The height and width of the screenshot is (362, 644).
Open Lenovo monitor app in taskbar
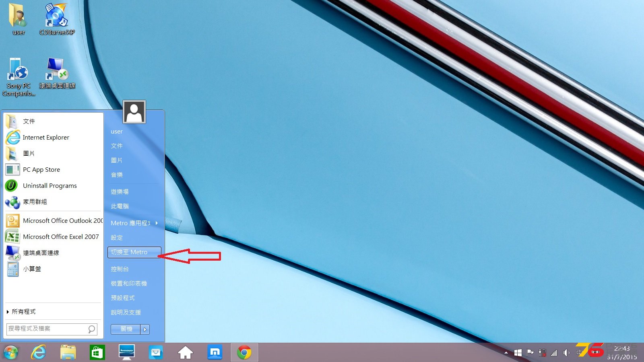pos(127,353)
